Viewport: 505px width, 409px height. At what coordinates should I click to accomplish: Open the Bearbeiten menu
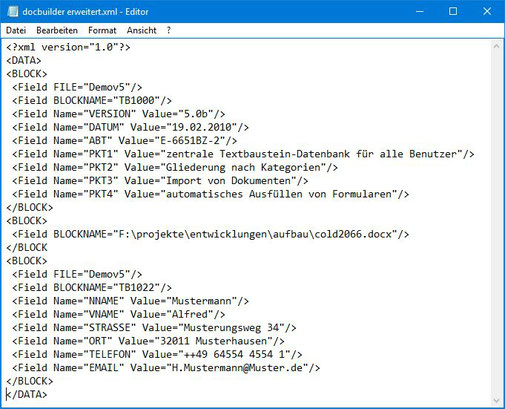coord(57,30)
